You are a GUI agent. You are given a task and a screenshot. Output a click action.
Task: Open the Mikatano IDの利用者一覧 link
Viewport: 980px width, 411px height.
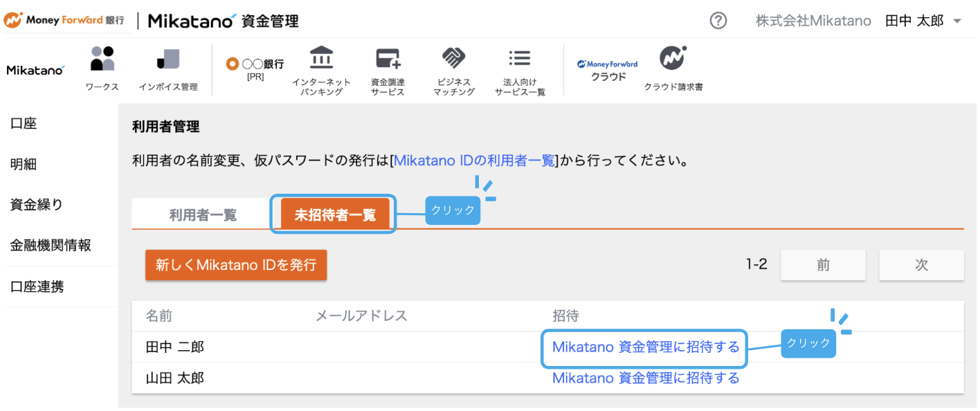coord(474,161)
